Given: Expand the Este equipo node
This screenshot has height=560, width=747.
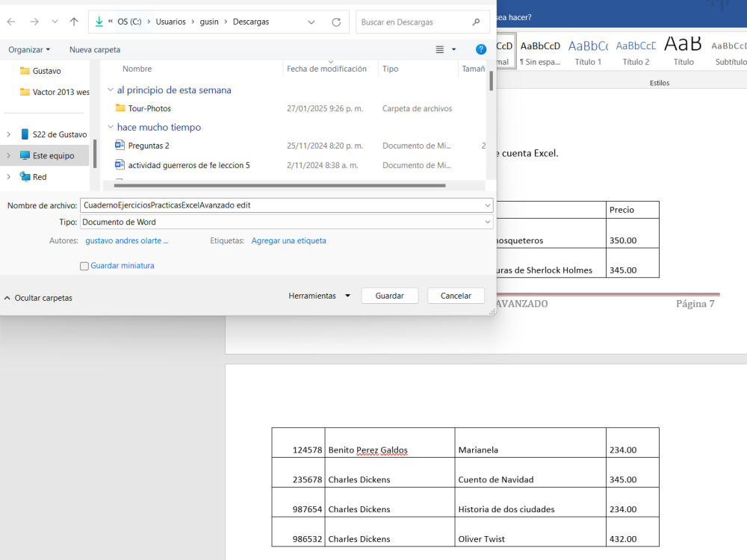Looking at the screenshot, I should (x=8, y=155).
